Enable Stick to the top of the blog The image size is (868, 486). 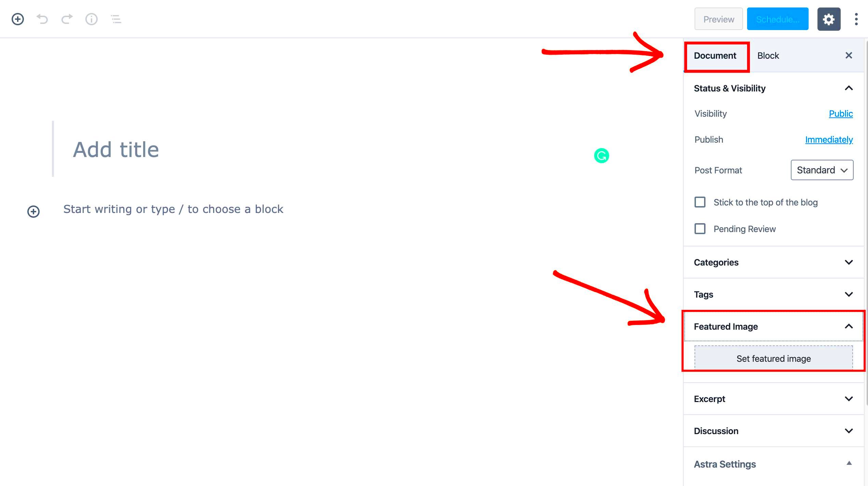click(700, 202)
